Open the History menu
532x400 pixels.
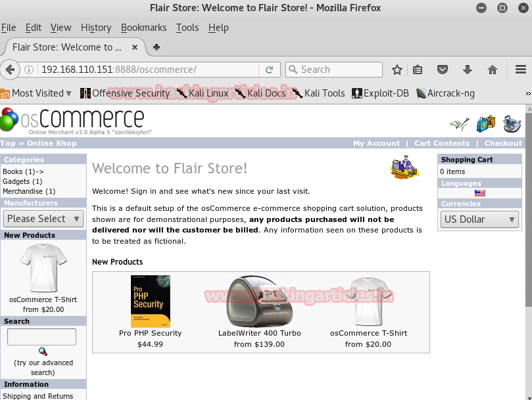click(x=96, y=28)
